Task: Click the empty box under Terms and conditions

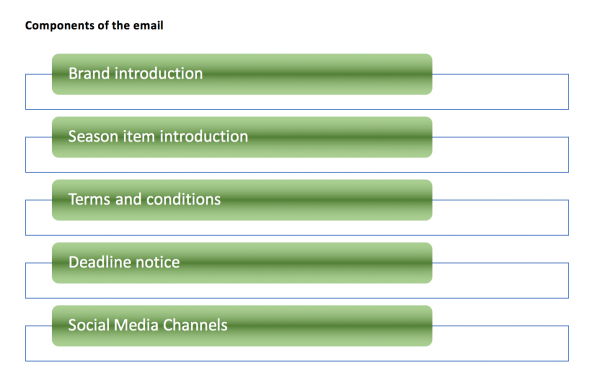Action: coord(297,228)
